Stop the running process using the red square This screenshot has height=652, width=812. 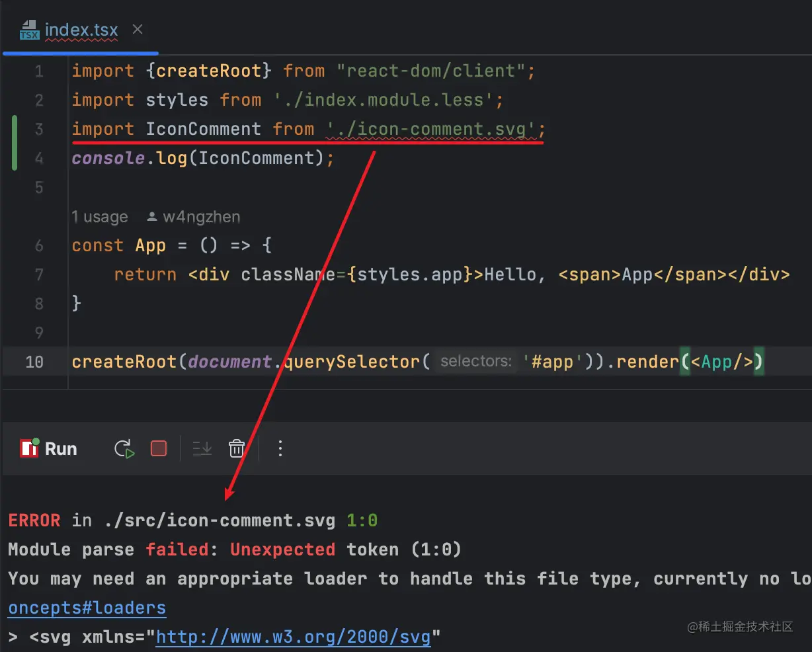tap(159, 448)
